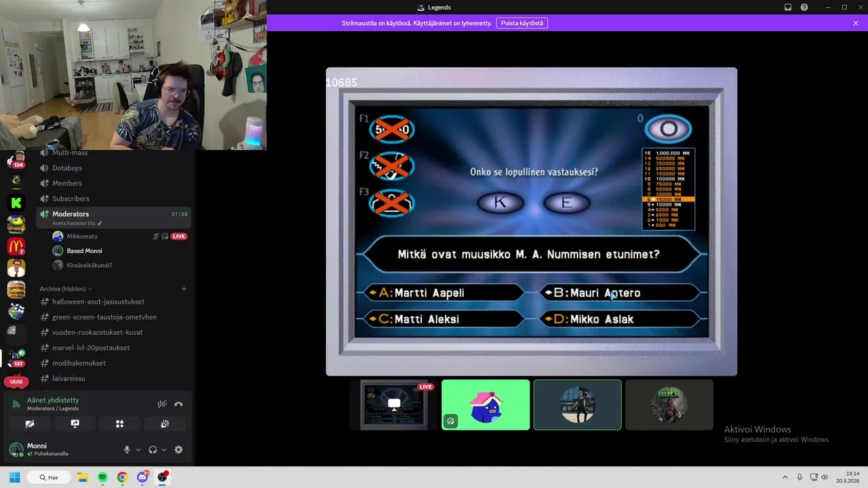The width and height of the screenshot is (868, 488).
Task: Toggle camera on in voice panel
Action: [30, 424]
